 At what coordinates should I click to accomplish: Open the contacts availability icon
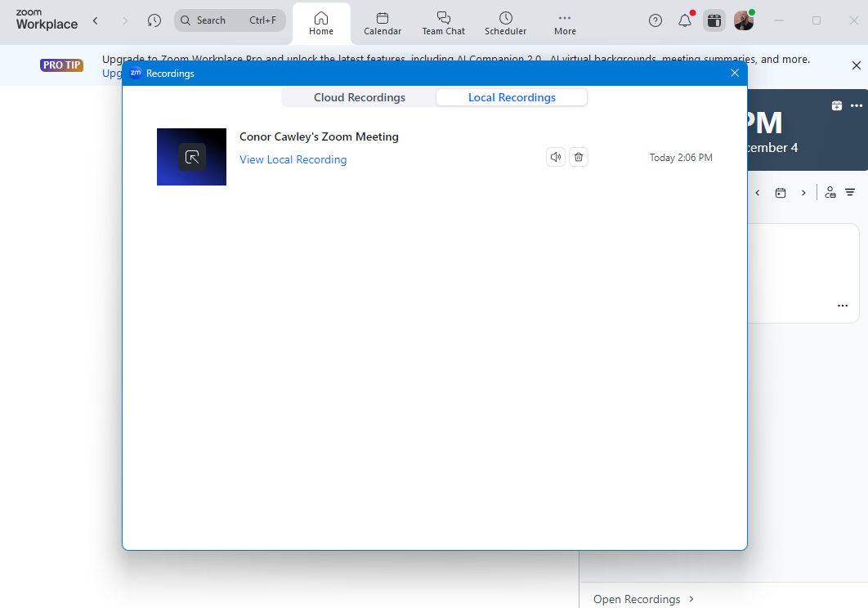pyautogui.click(x=830, y=192)
